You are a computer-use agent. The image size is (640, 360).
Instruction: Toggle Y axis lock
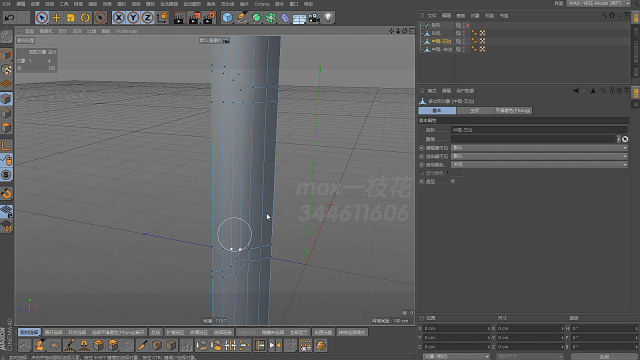point(133,18)
